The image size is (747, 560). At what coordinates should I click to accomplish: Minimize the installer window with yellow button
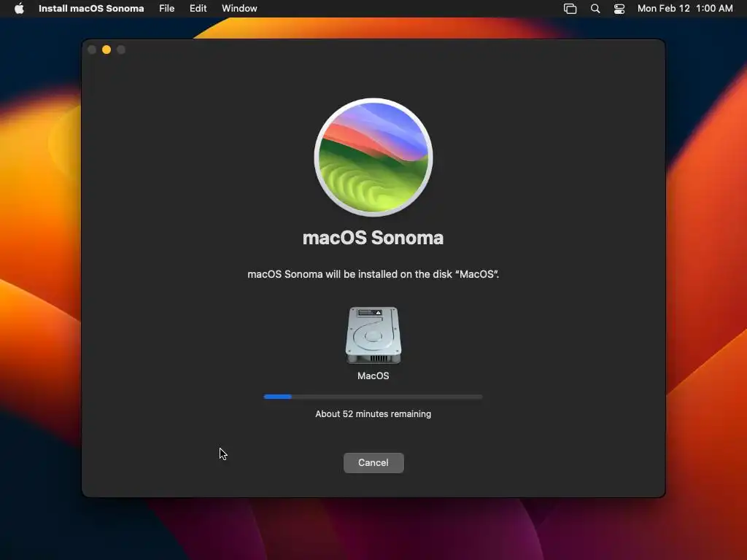[x=107, y=50]
